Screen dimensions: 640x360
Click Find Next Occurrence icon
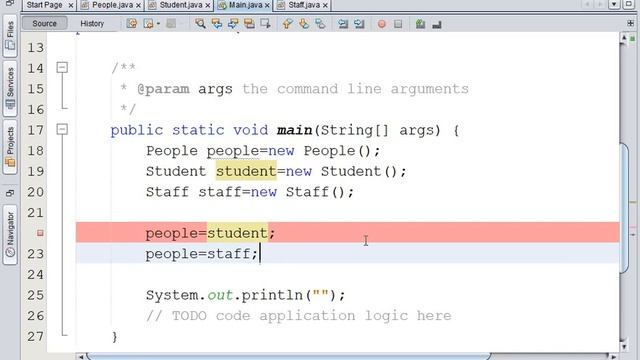pyautogui.click(x=233, y=24)
